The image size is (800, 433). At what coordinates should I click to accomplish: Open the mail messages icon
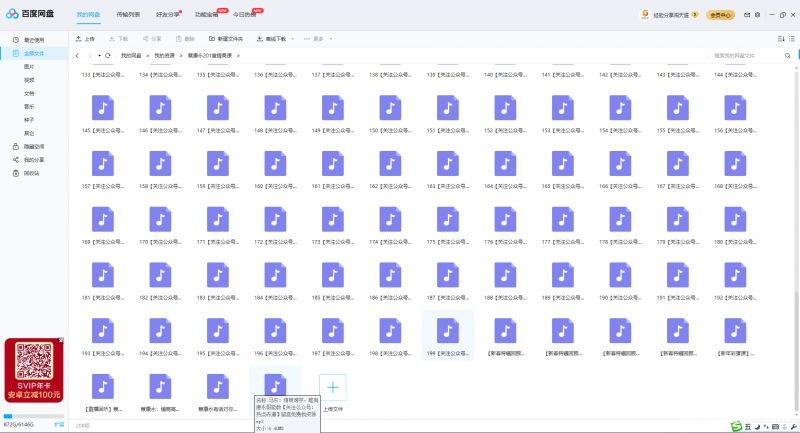pos(747,15)
